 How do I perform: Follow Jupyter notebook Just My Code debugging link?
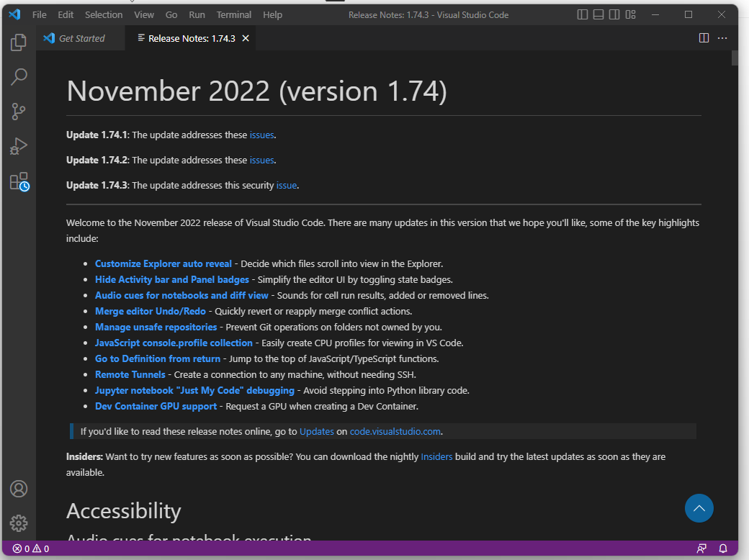tap(195, 391)
